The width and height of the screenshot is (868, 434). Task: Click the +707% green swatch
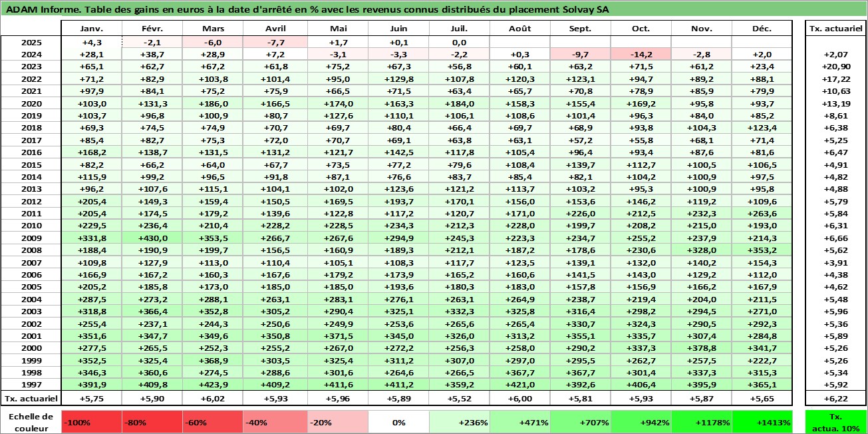pos(581,422)
